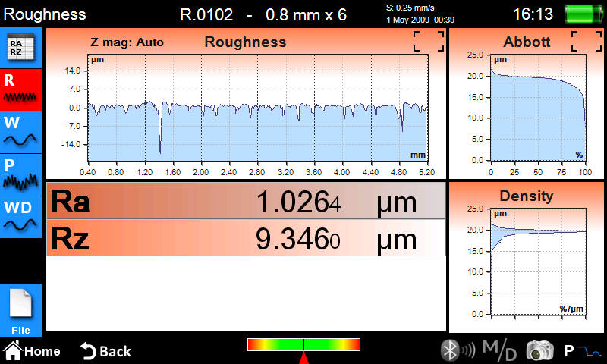Open the WD profile view

(20, 216)
